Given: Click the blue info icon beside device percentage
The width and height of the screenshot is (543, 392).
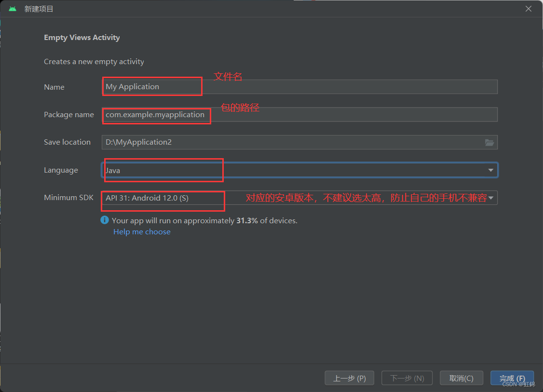Looking at the screenshot, I should [x=105, y=220].
